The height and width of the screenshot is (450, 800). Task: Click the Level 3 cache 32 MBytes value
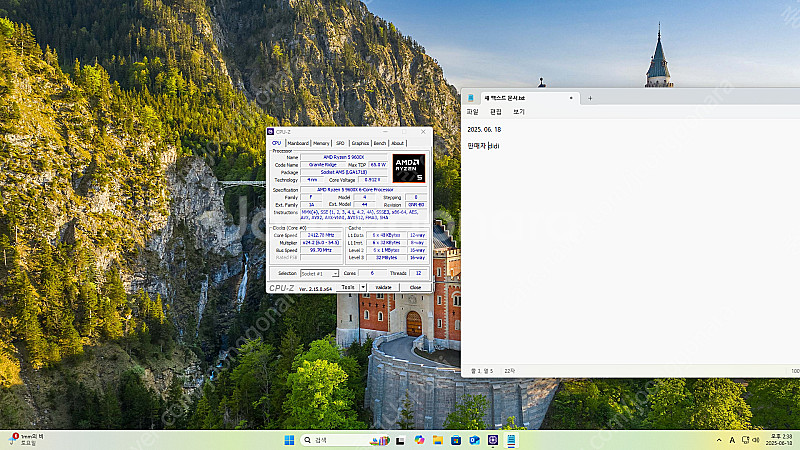(386, 258)
